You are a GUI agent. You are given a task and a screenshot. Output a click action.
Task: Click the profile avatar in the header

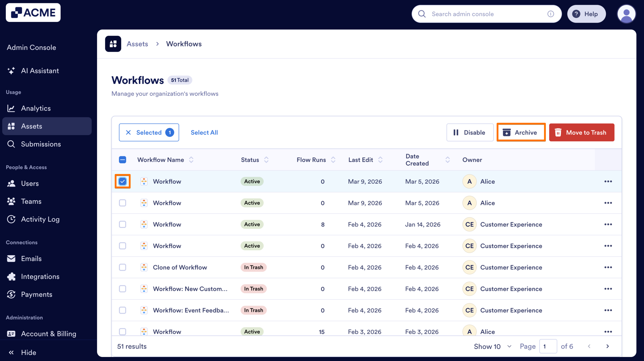coord(626,14)
